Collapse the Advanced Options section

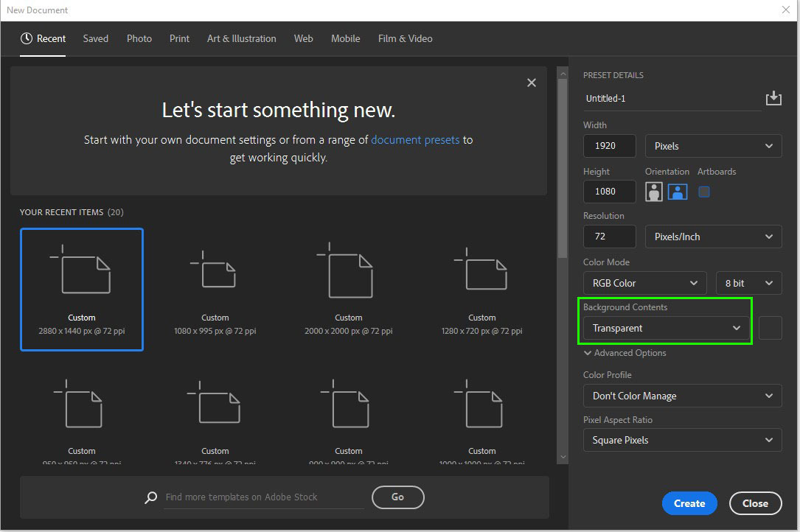click(624, 353)
